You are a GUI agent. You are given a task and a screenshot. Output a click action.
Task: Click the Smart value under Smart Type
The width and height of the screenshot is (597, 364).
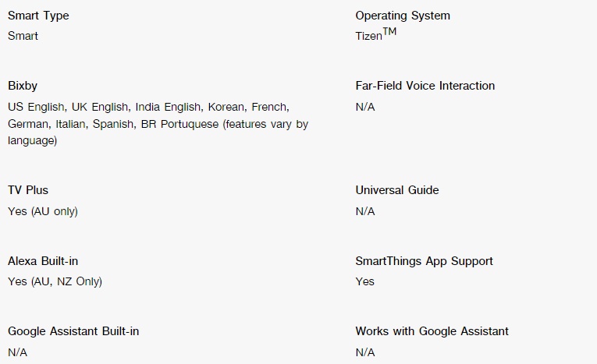[x=23, y=36]
